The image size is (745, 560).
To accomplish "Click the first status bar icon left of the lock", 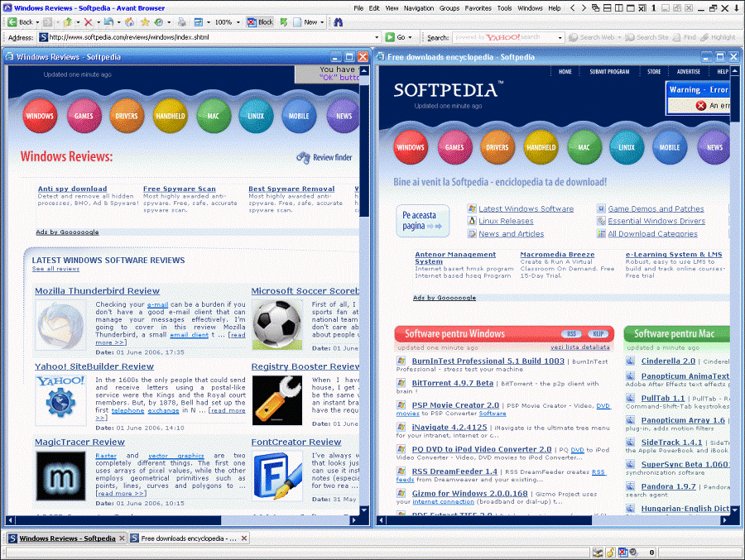I will [x=598, y=552].
